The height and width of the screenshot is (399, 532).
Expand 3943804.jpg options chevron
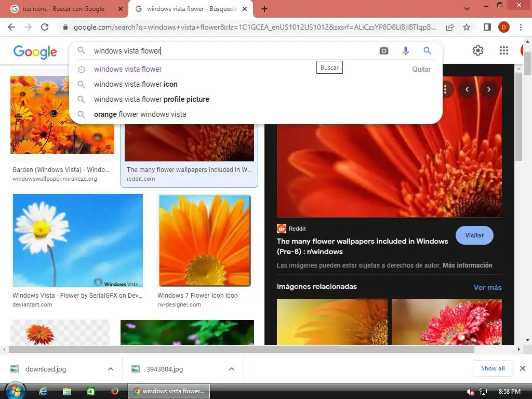click(232, 369)
